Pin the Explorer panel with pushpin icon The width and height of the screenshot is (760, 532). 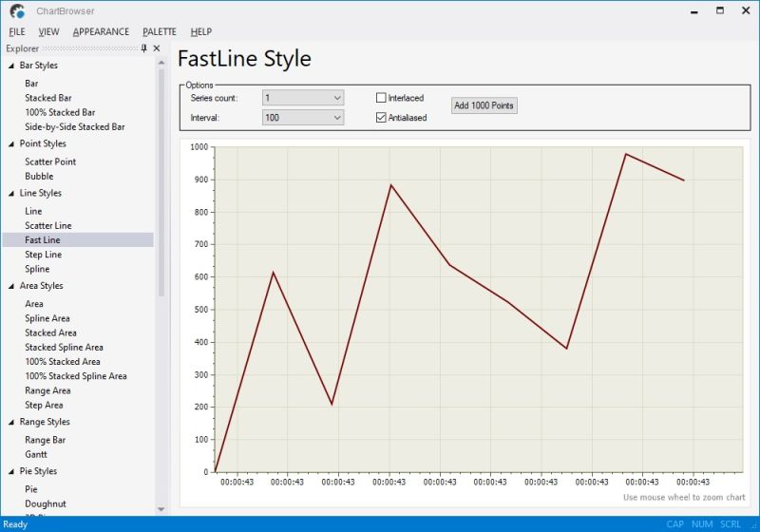[144, 47]
